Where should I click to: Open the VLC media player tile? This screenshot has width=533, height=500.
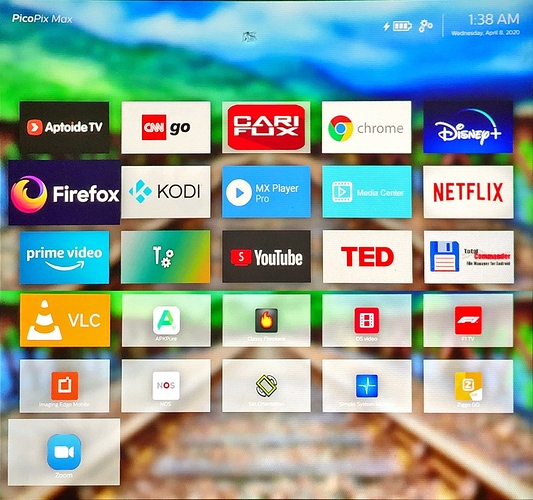[x=65, y=321]
